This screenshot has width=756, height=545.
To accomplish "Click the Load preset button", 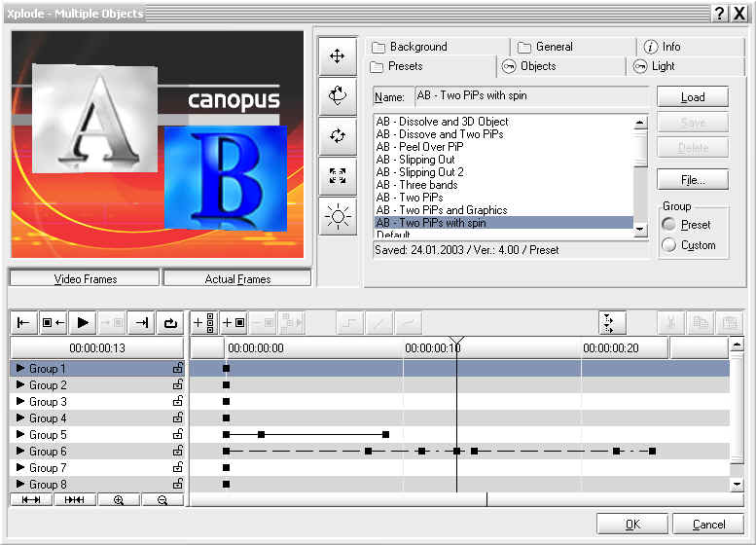I will [693, 97].
